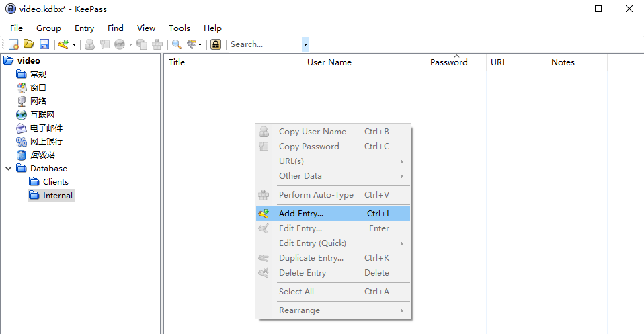Screen dimensions: 644x334
Task: Click the Add Entry key icon in toolbar
Action: [x=63, y=44]
